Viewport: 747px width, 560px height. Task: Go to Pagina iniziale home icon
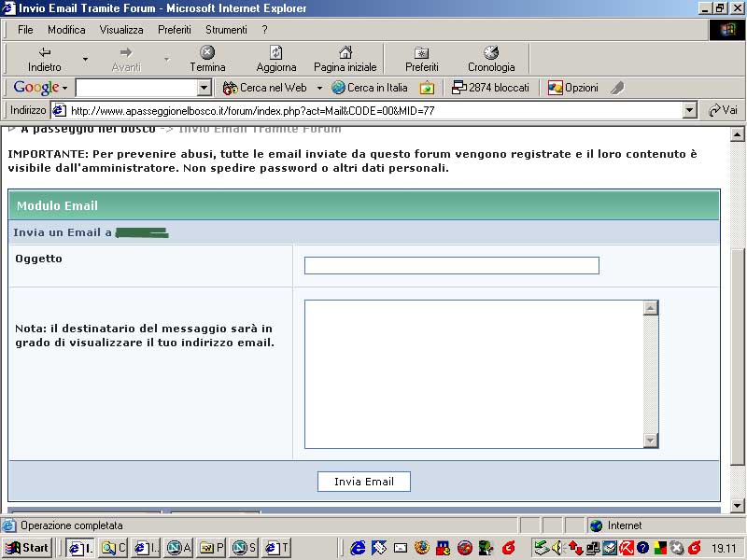(x=345, y=52)
